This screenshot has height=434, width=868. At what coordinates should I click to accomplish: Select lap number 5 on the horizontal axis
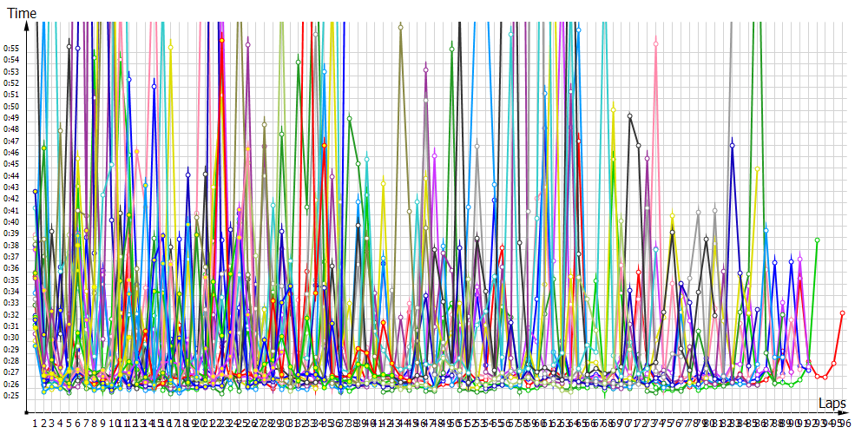coord(69,423)
